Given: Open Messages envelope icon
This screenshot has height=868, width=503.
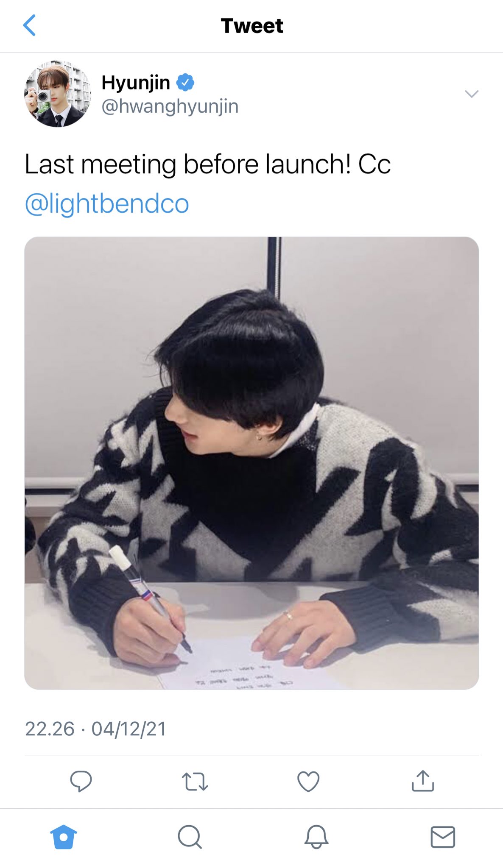Looking at the screenshot, I should click(443, 837).
